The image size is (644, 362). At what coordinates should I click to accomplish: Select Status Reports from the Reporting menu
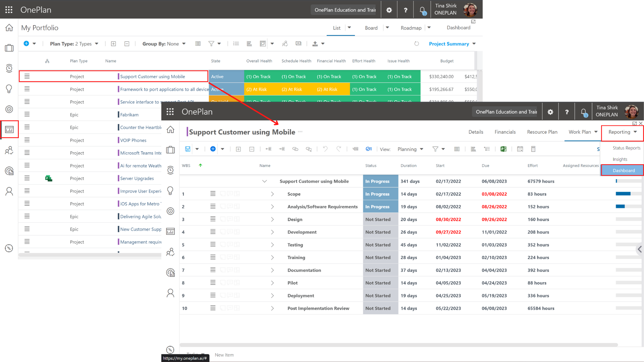[x=626, y=148]
